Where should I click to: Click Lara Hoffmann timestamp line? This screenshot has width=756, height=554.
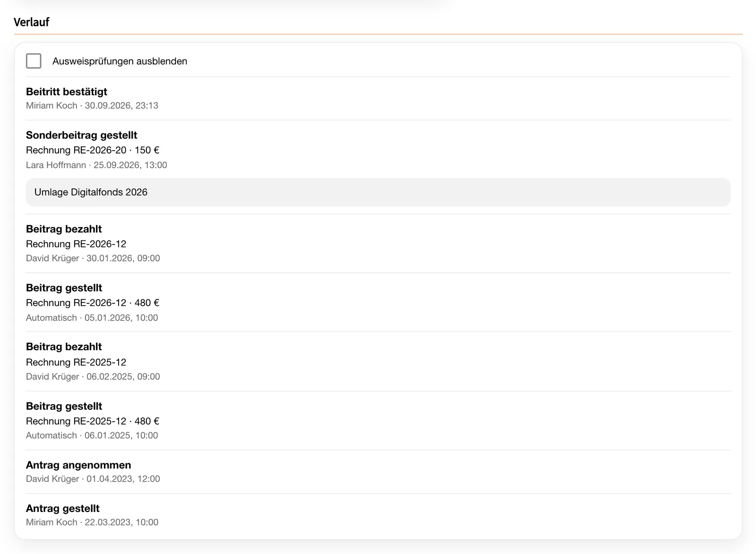click(x=96, y=165)
